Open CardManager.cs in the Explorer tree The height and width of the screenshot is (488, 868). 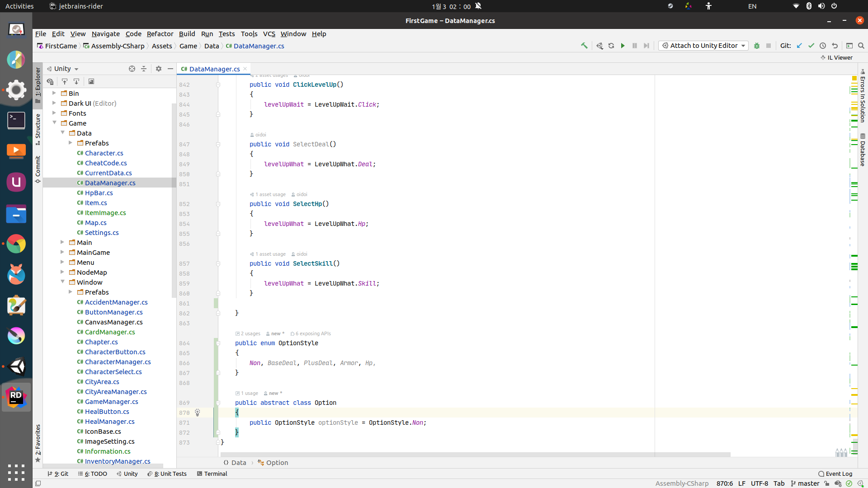point(106,332)
